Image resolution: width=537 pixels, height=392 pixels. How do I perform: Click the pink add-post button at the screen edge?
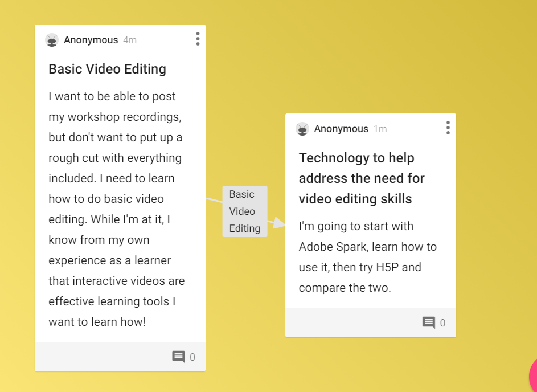click(x=533, y=375)
